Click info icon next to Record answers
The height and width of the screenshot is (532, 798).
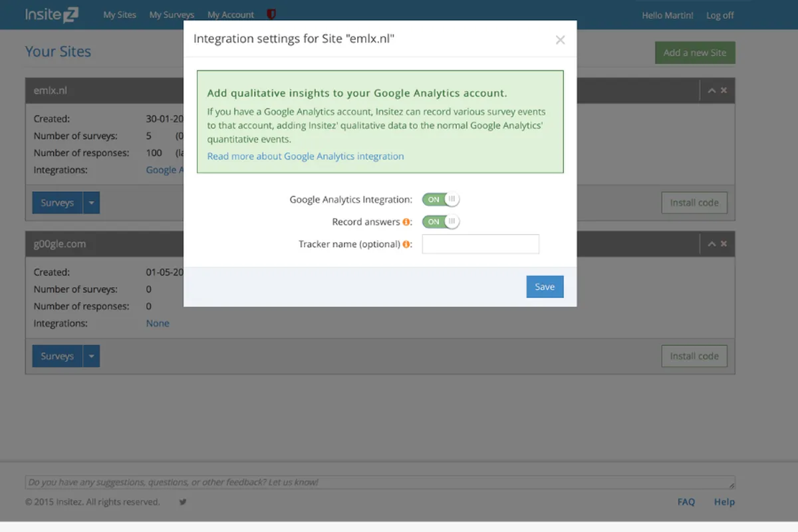[x=406, y=222]
